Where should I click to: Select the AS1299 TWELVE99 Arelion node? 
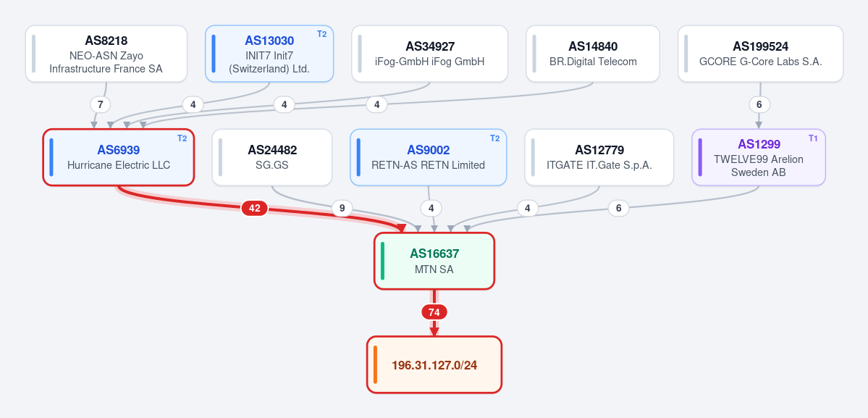click(x=759, y=157)
